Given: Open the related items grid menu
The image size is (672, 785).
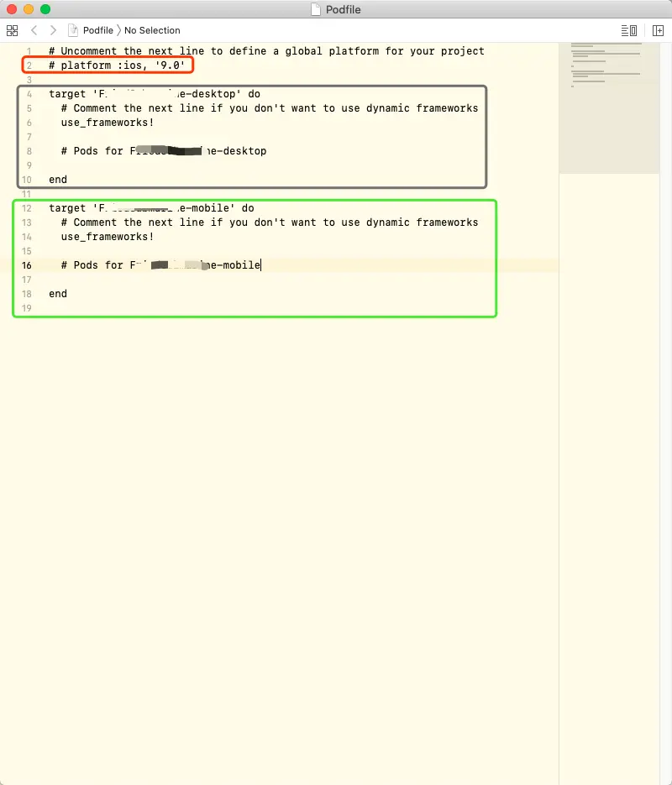Looking at the screenshot, I should [x=12, y=30].
